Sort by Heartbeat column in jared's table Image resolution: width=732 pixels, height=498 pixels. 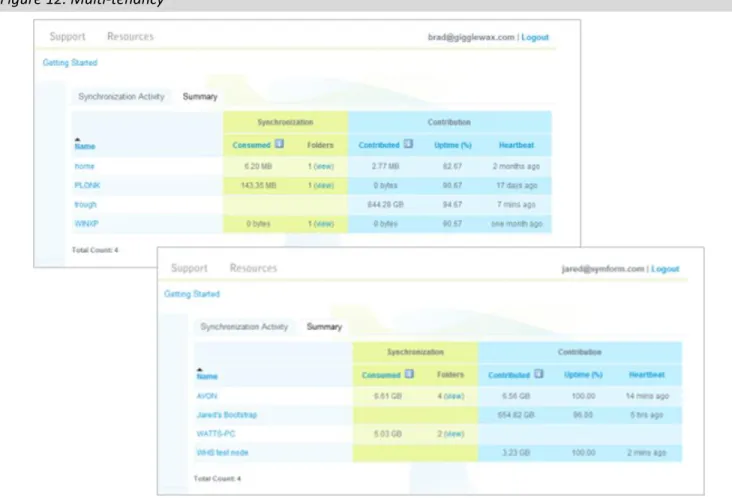[x=647, y=375]
